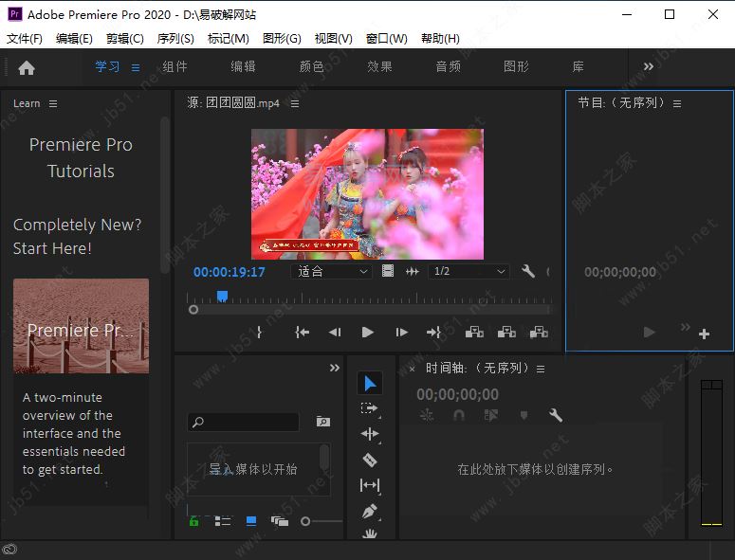Click the source timecode 00:00:19:17
Viewport: 735px width, 560px height.
pyautogui.click(x=230, y=272)
